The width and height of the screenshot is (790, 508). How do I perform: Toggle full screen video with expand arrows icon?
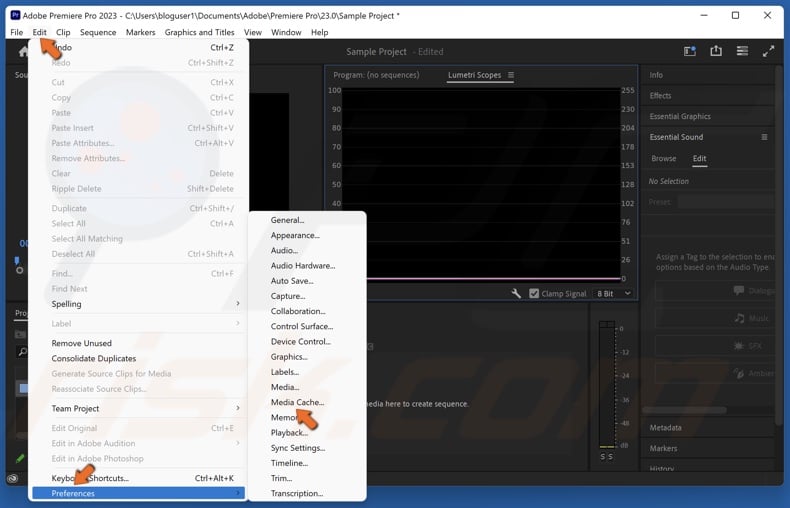[x=768, y=51]
